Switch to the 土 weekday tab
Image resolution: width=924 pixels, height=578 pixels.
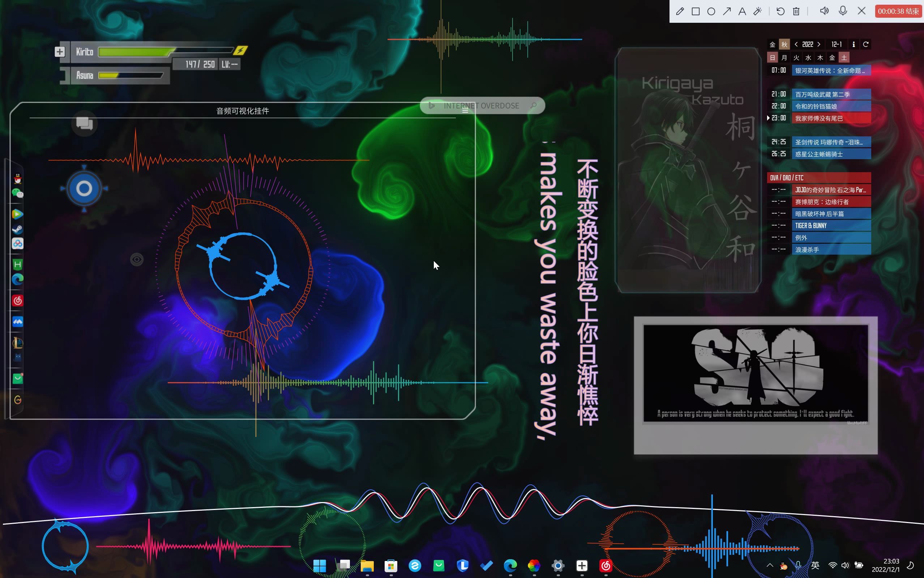[844, 58]
